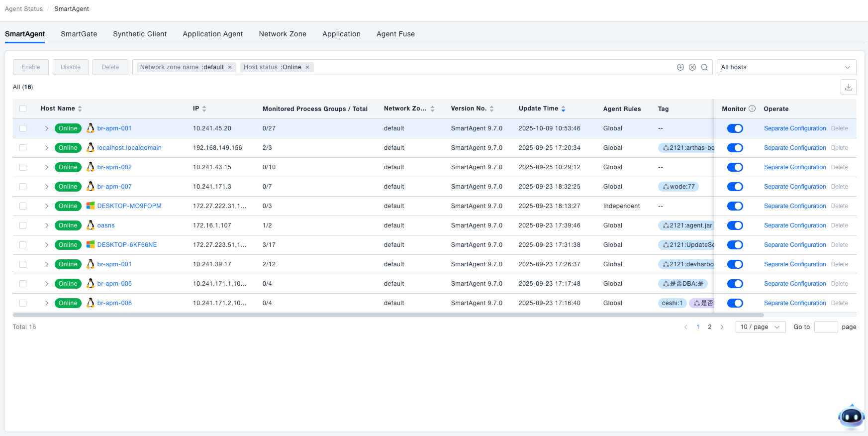Viewport: 868px width, 436px height.
Task: Click the Monitor column info icon
Action: pos(752,109)
